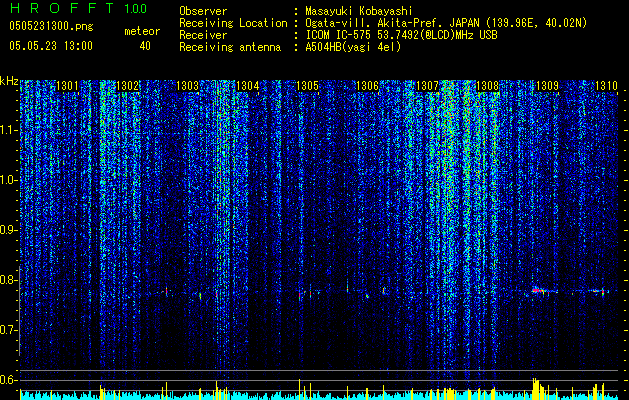629x400 pixels.
Task: Click the 0.6 kHz axis label
Action: (8, 380)
